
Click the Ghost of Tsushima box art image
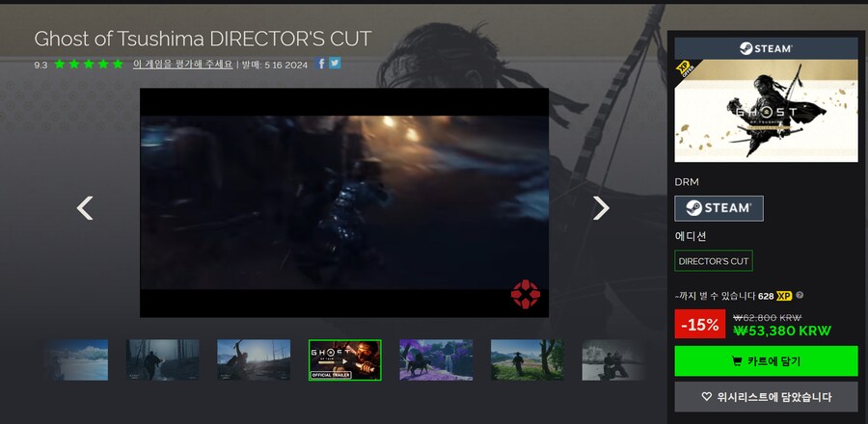click(766, 99)
